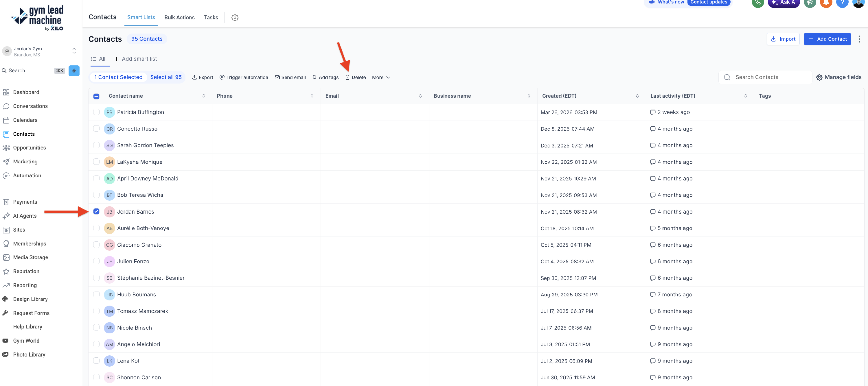Sort by Contact name column arrows
The height and width of the screenshot is (386, 868).
pos(203,96)
